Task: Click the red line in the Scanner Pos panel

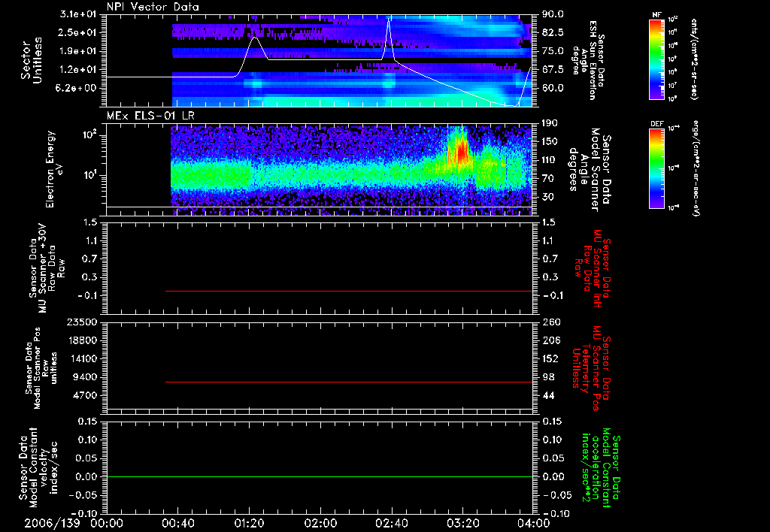Action: click(x=349, y=382)
